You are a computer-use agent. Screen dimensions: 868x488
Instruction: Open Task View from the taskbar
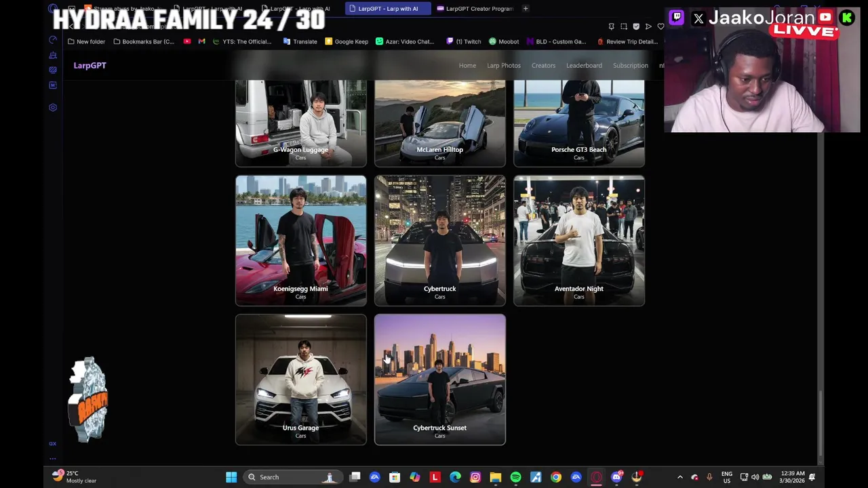[355, 477]
